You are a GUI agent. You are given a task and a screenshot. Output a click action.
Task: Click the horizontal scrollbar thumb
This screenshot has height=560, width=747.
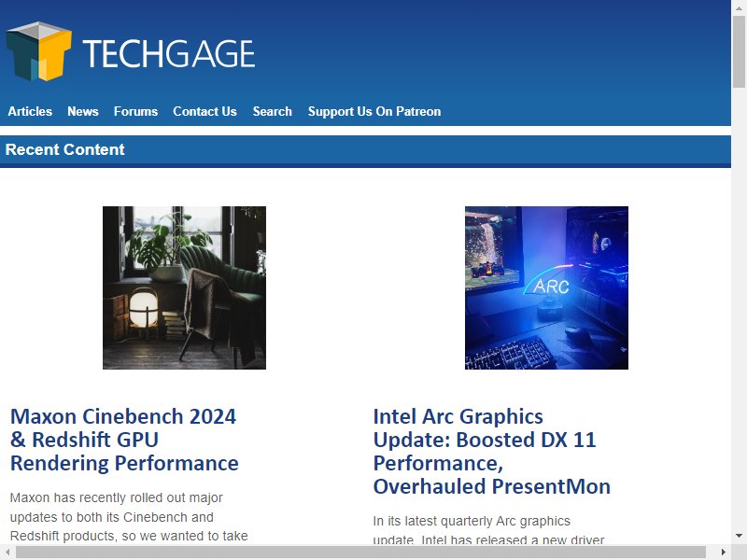[360, 552]
